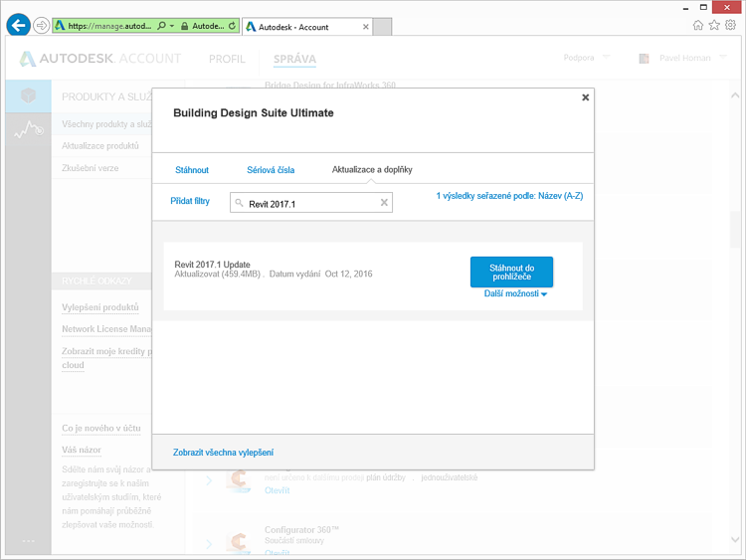Select the Aktualizace a doplňky tab
The height and width of the screenshot is (560, 746).
[372, 169]
